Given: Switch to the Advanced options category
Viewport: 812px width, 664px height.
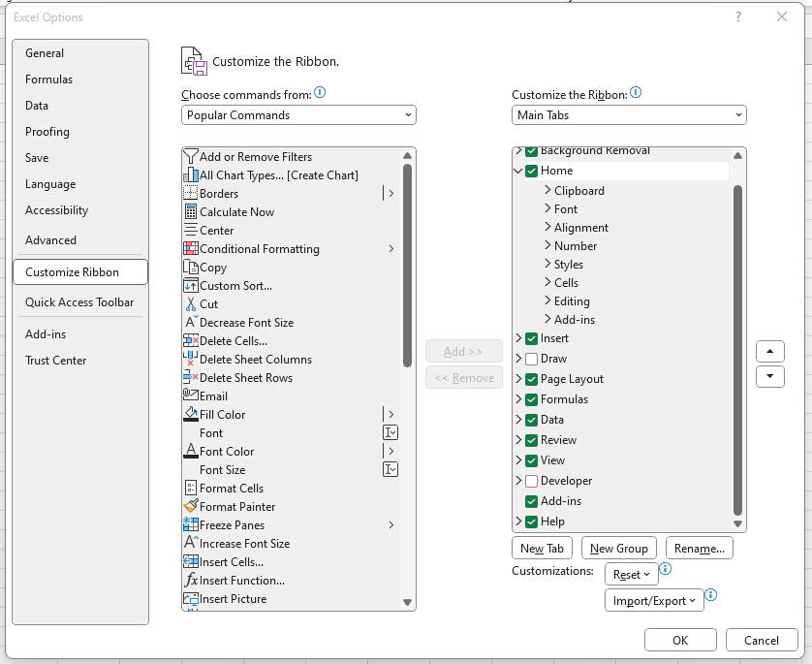Looking at the screenshot, I should pyautogui.click(x=50, y=240).
